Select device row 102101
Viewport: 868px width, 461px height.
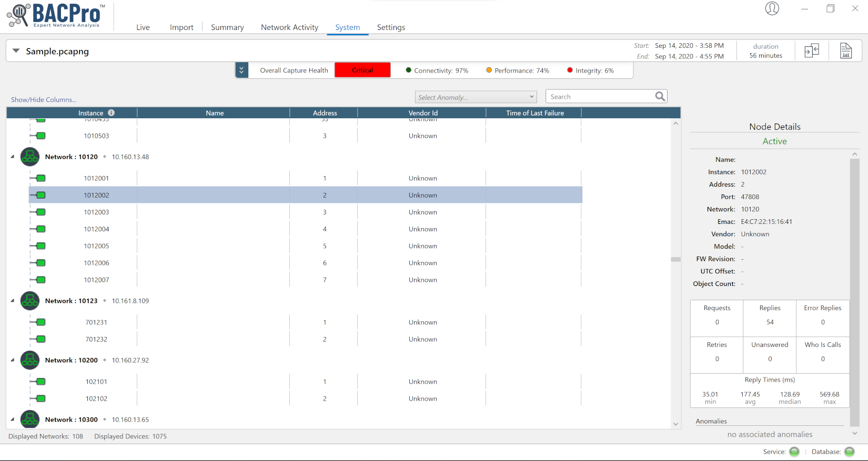point(306,382)
